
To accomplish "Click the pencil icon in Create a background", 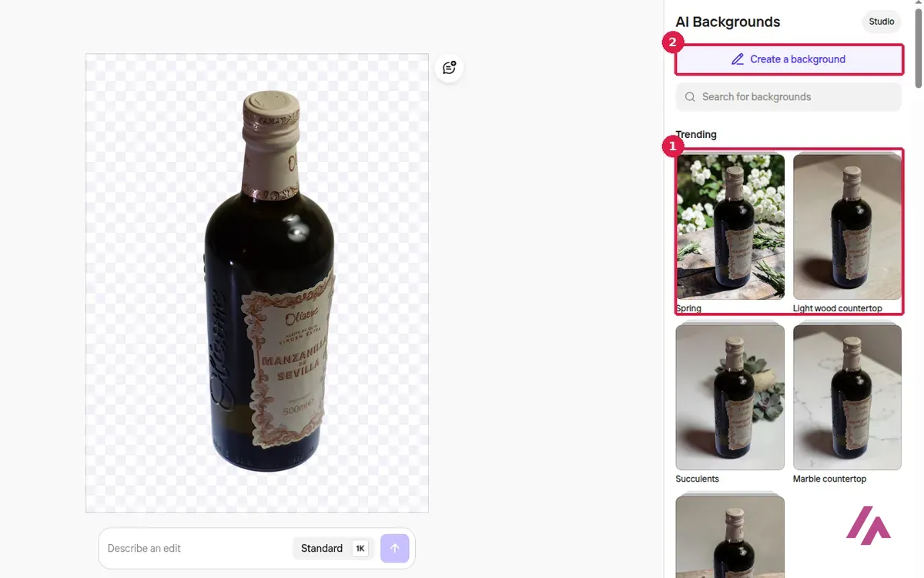I will click(x=737, y=59).
